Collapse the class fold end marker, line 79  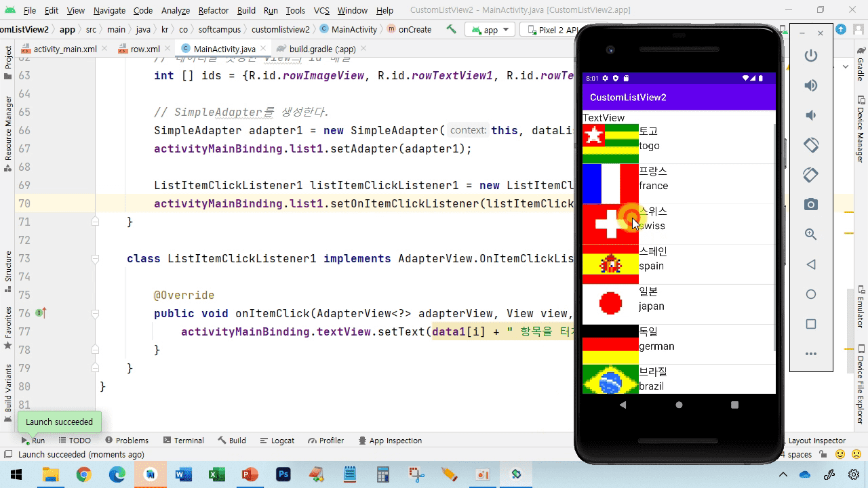click(95, 368)
